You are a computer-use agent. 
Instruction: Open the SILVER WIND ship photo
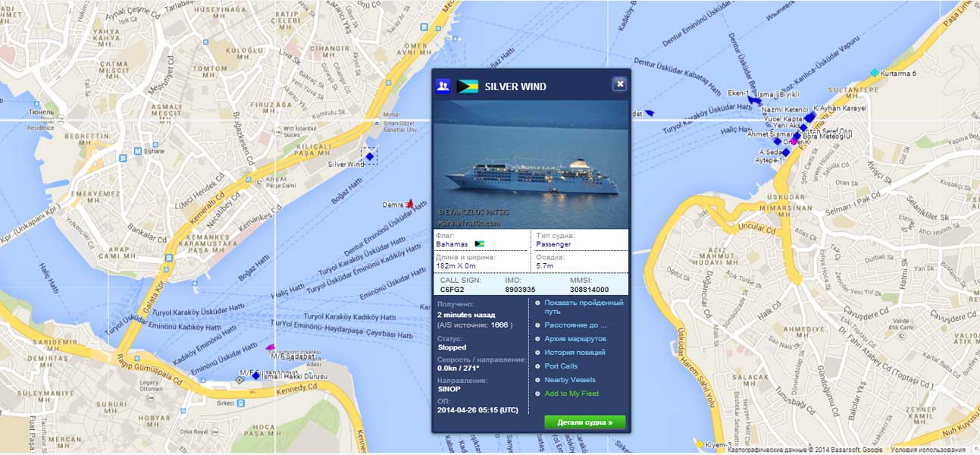pyautogui.click(x=531, y=165)
